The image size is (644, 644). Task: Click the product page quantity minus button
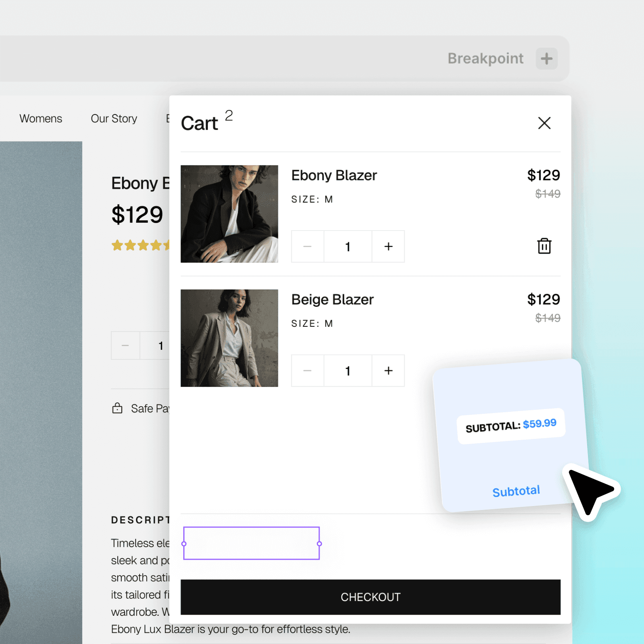click(x=125, y=345)
